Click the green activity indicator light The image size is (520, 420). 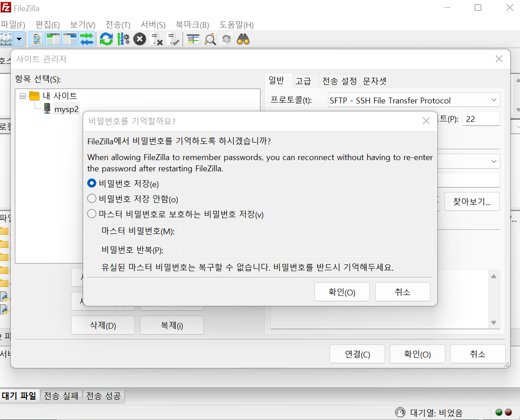(499, 412)
